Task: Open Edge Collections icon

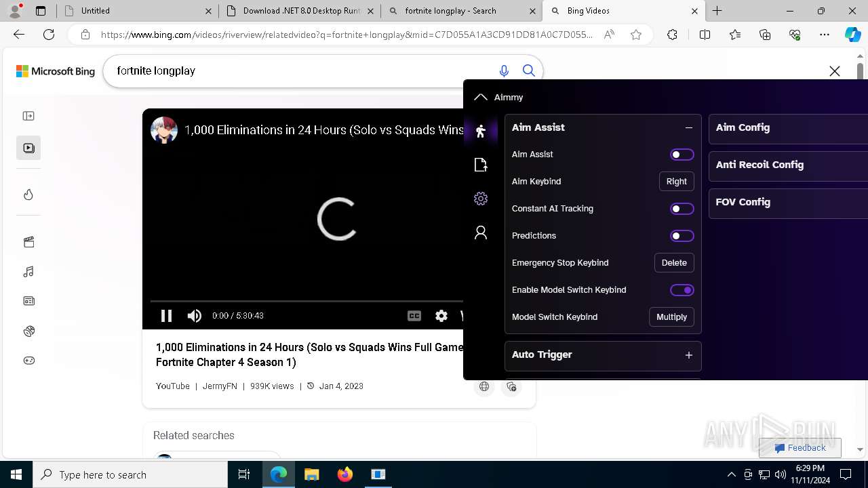Action: [x=765, y=35]
